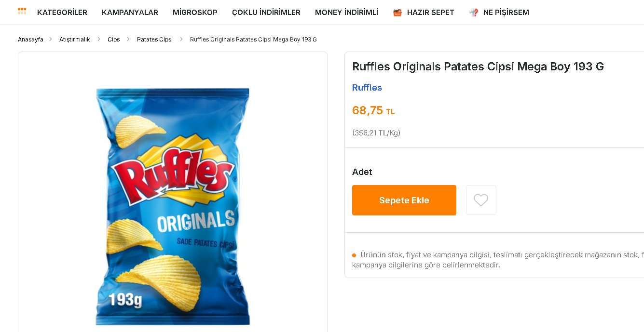Open the orange Kategoriler grid icon
Viewport: 644px width, 332px height.
pyautogui.click(x=22, y=11)
